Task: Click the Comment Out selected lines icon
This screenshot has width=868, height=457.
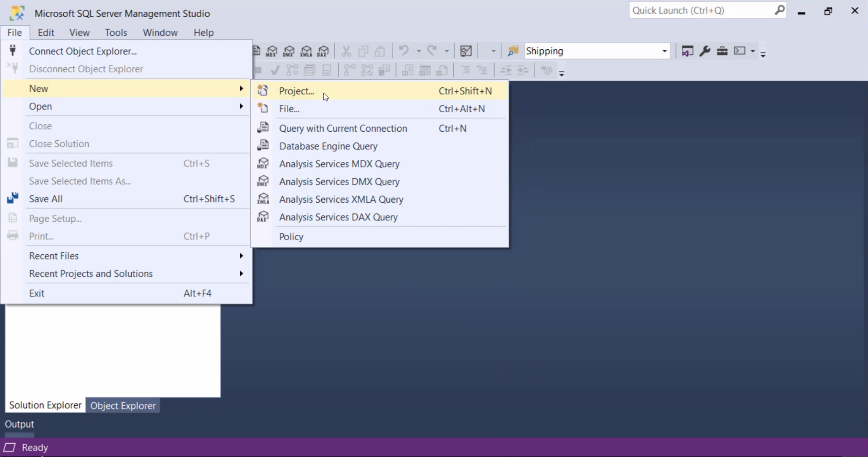Action: click(x=465, y=70)
